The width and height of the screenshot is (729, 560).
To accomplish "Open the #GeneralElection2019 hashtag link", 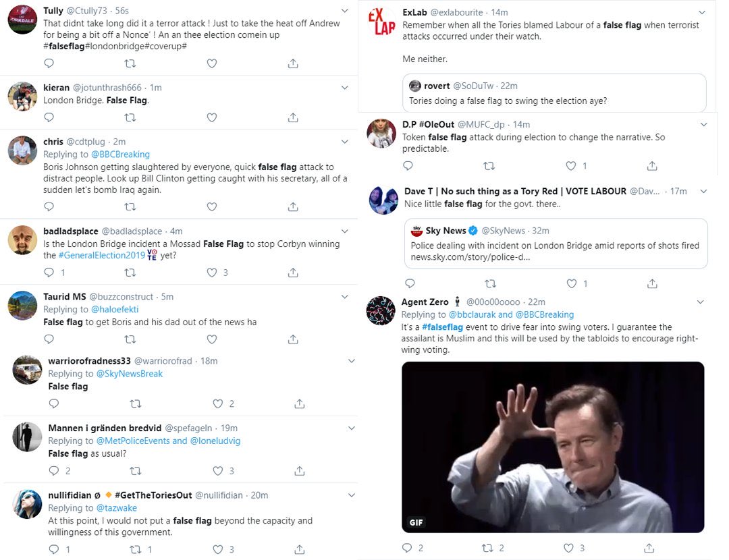I will coord(102,255).
